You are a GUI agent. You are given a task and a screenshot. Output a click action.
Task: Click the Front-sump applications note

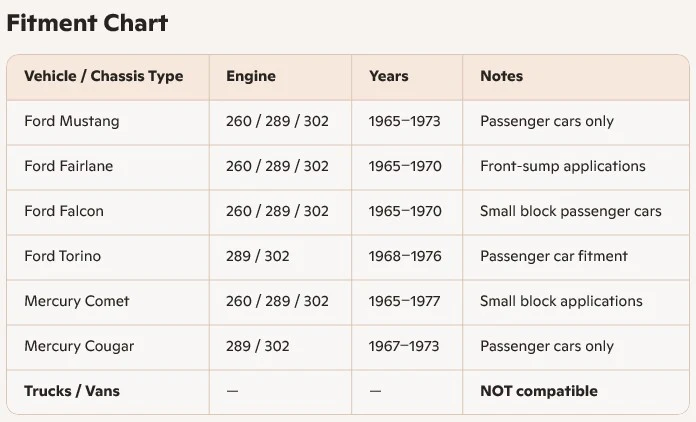563,166
